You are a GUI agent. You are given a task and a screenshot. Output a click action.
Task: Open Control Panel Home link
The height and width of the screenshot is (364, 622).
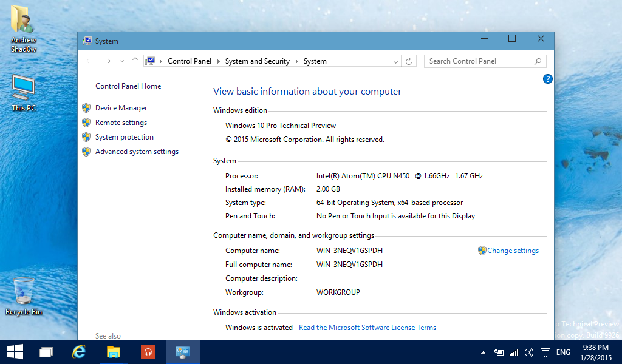coord(128,86)
